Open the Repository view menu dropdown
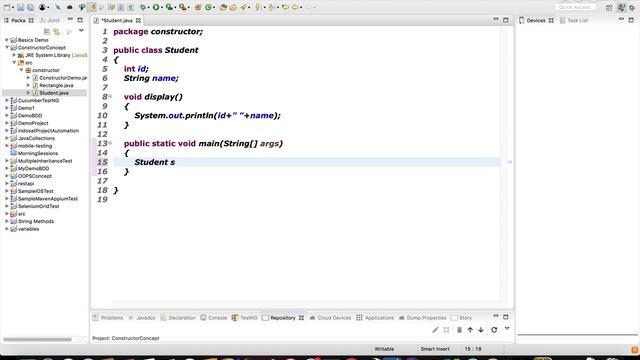The width and height of the screenshot is (640, 360). (x=507, y=329)
